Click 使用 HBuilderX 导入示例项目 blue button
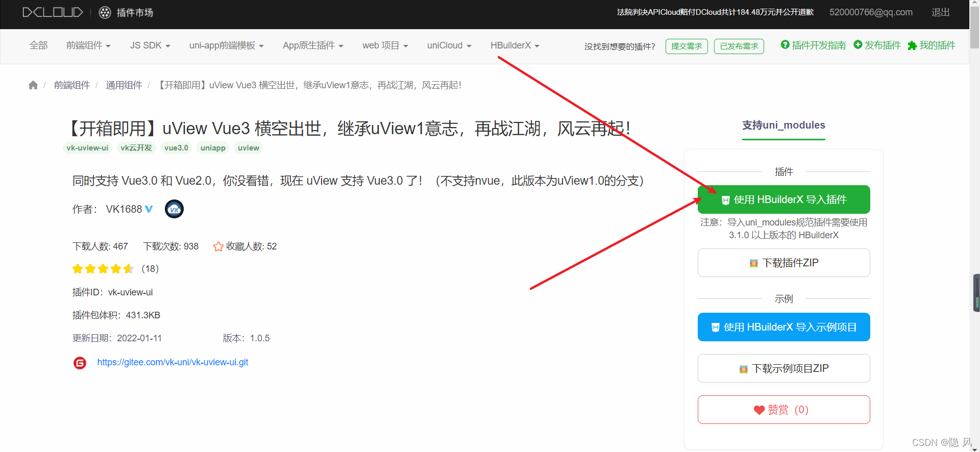 [783, 327]
